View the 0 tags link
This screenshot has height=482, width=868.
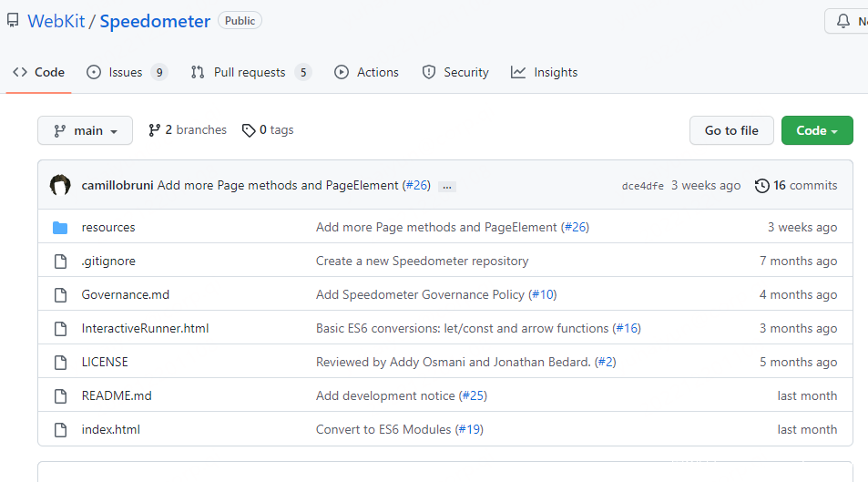point(268,129)
